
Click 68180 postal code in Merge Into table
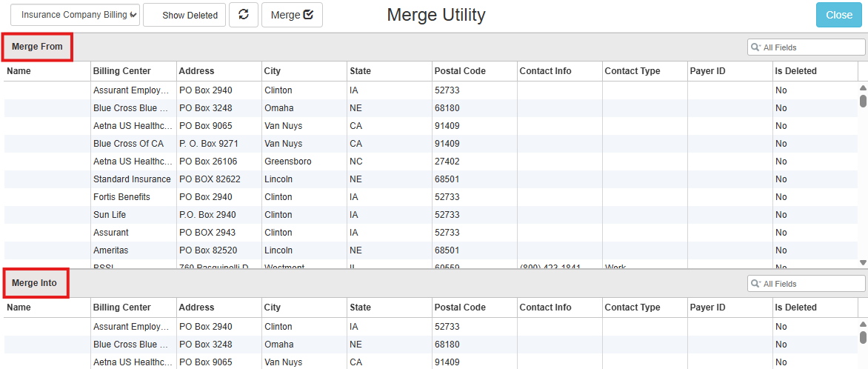pos(475,344)
